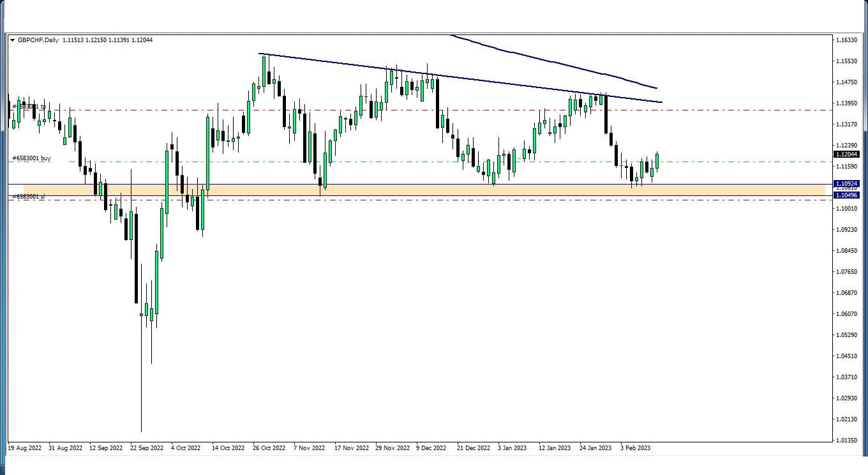
Task: Click the 3 Feb 2023 date label
Action: point(635,448)
